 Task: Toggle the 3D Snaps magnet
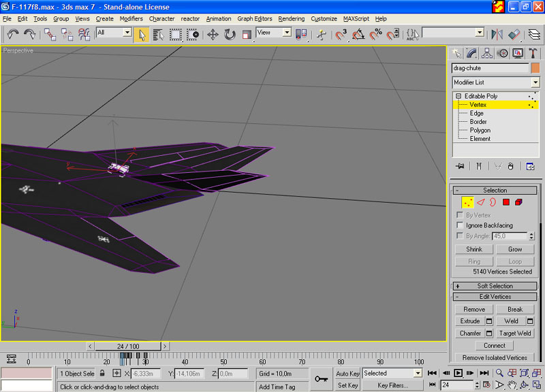coord(341,35)
